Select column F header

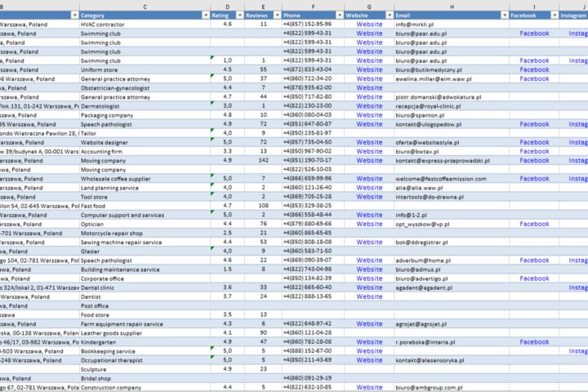tap(313, 7)
